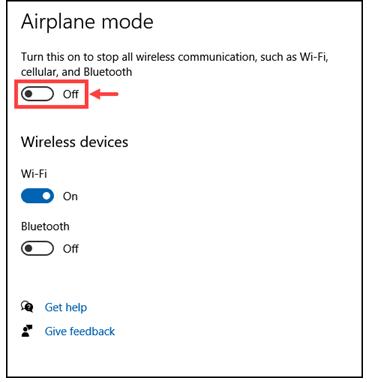Click the Get help chat bubble icon

click(x=27, y=306)
